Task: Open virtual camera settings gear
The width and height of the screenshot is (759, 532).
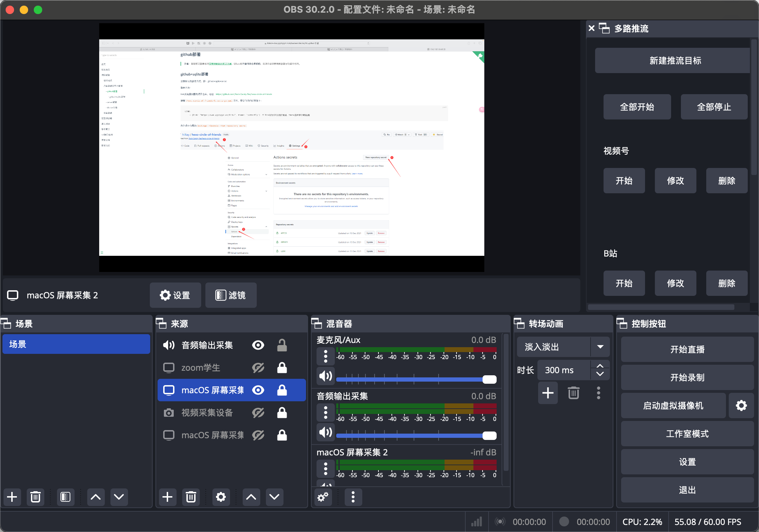Action: 741,406
